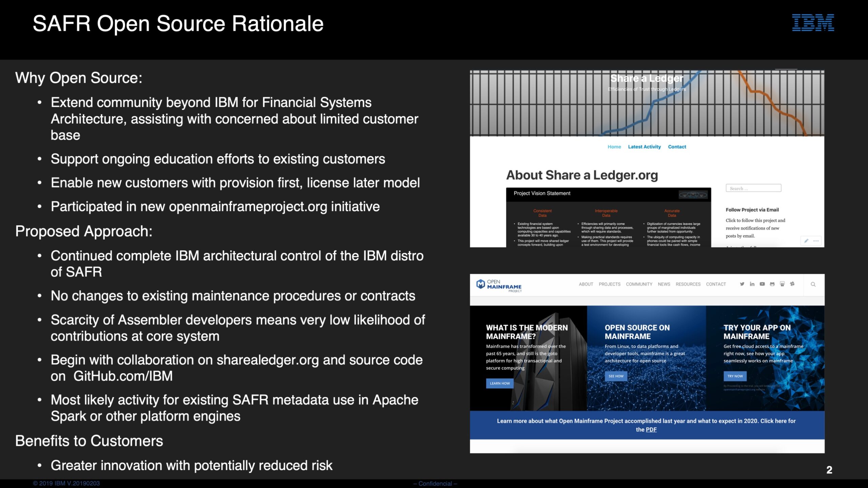The height and width of the screenshot is (488, 868).
Task: Click the About Share a Ledger.org heading
Action: 582,175
